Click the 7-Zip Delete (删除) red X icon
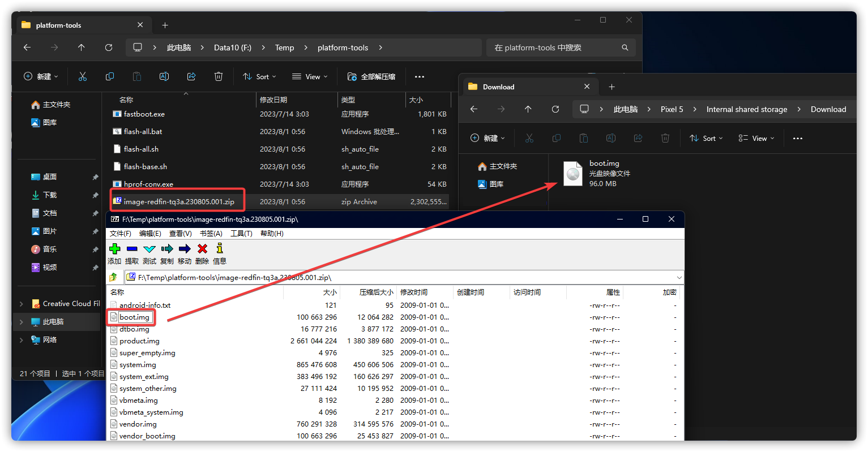This screenshot has height=452, width=868. 202,249
